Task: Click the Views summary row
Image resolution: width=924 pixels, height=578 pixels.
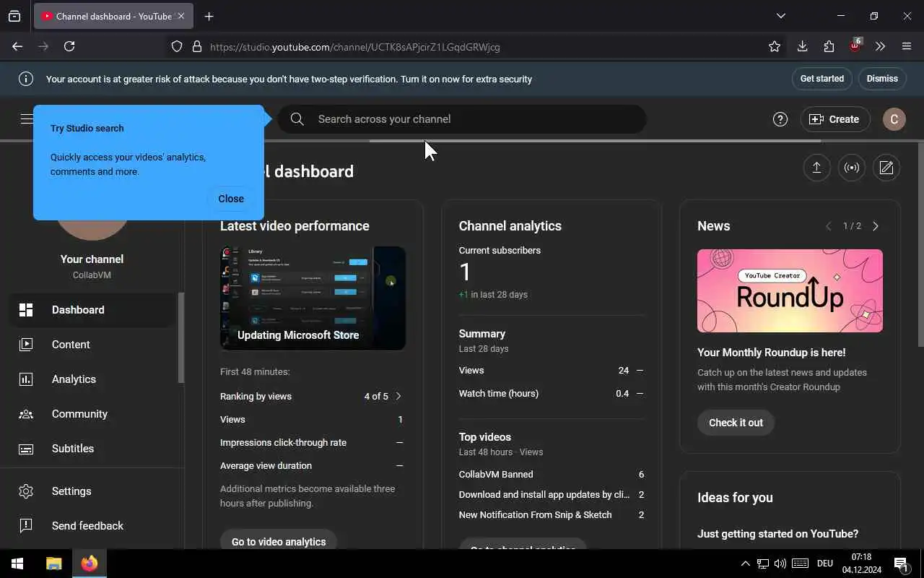Action: coord(552,371)
